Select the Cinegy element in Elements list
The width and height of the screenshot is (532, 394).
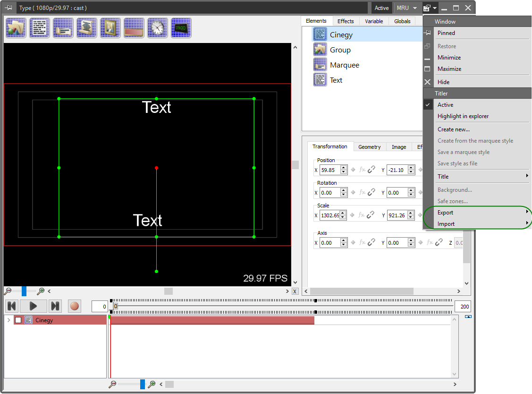(x=367, y=34)
